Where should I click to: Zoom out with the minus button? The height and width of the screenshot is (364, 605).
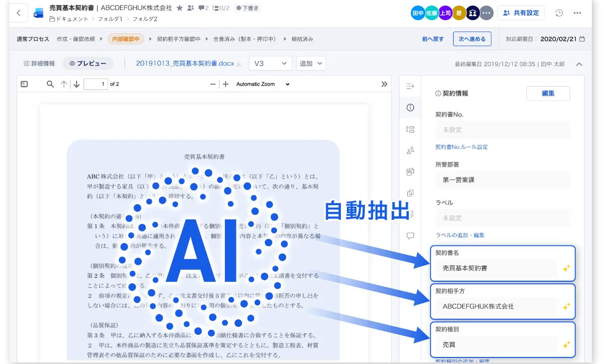click(x=213, y=84)
